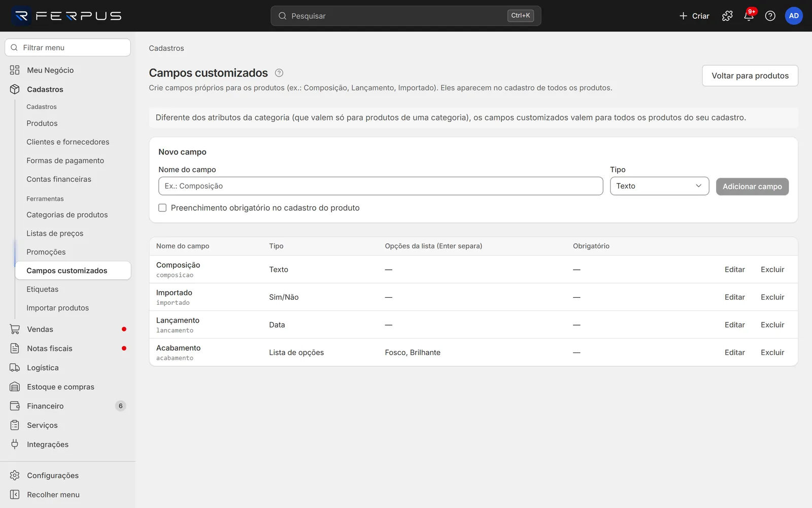This screenshot has width=812, height=508.
Task: Click the Nome do campo input
Action: [x=381, y=186]
